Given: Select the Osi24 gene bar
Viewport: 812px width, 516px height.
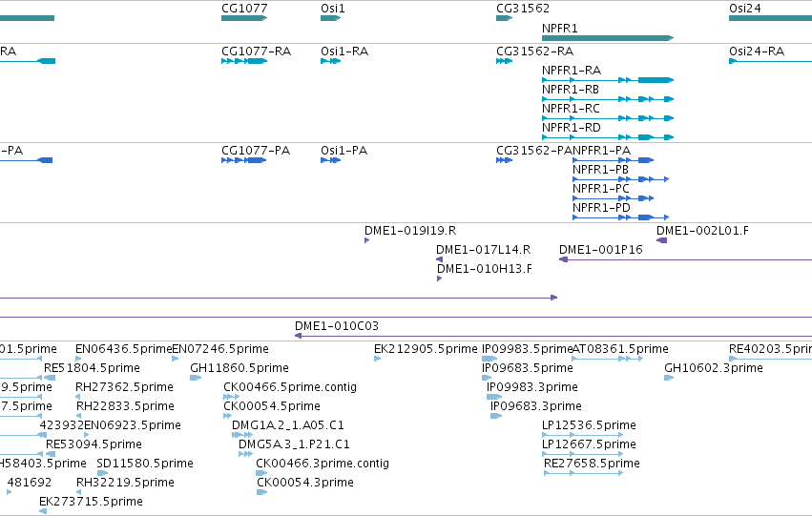Looking at the screenshot, I should click(770, 18).
